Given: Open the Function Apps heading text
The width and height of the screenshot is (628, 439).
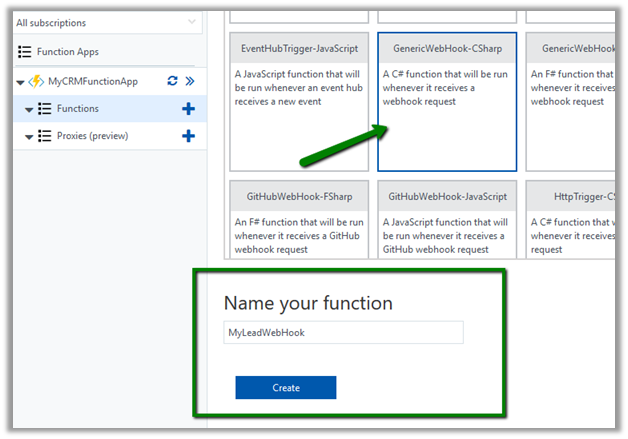Looking at the screenshot, I should coord(68,52).
